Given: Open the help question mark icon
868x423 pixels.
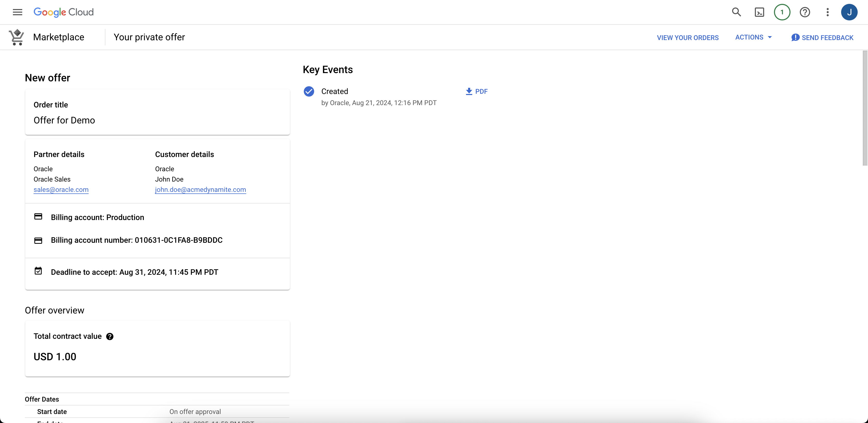Looking at the screenshot, I should coord(805,12).
